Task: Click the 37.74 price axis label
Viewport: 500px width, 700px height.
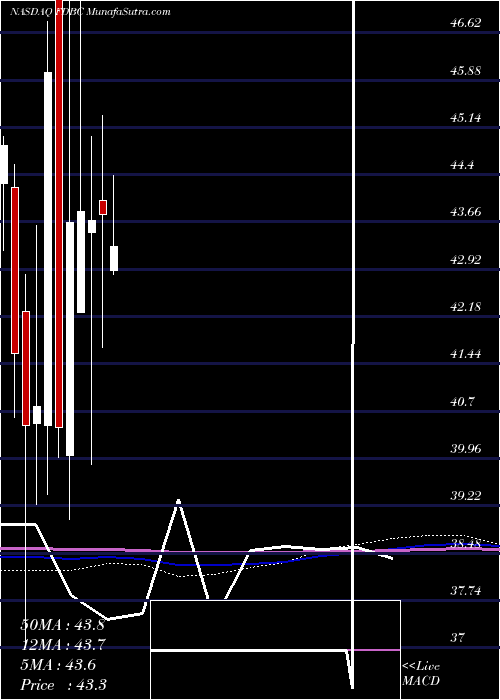Action: 466,591
